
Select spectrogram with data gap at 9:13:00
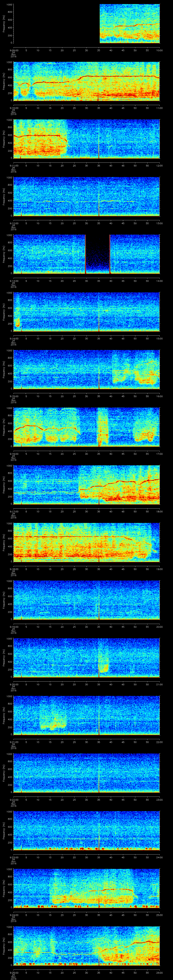tap(86, 254)
